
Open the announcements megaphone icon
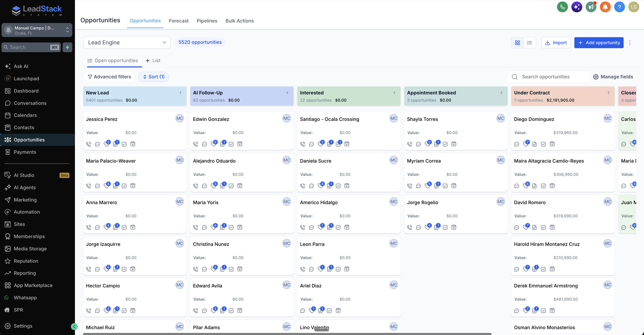[591, 7]
